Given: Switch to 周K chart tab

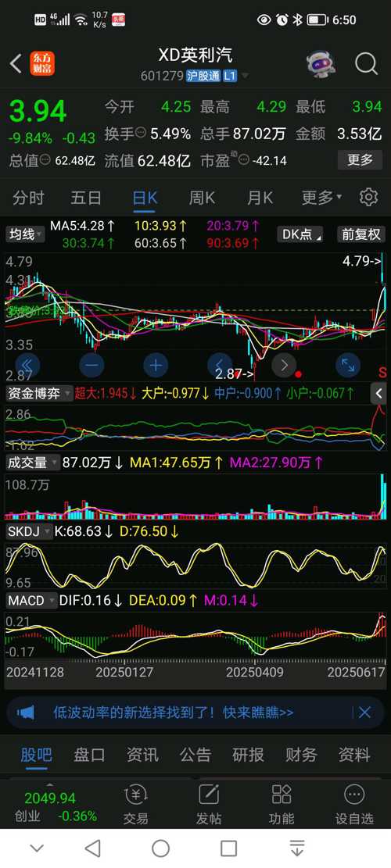Looking at the screenshot, I should pos(202,197).
